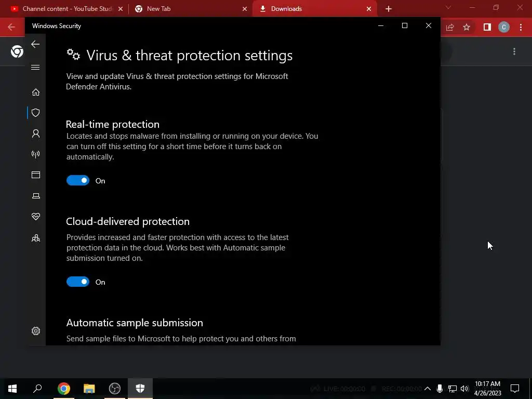Go back in Windows Security

(35, 44)
